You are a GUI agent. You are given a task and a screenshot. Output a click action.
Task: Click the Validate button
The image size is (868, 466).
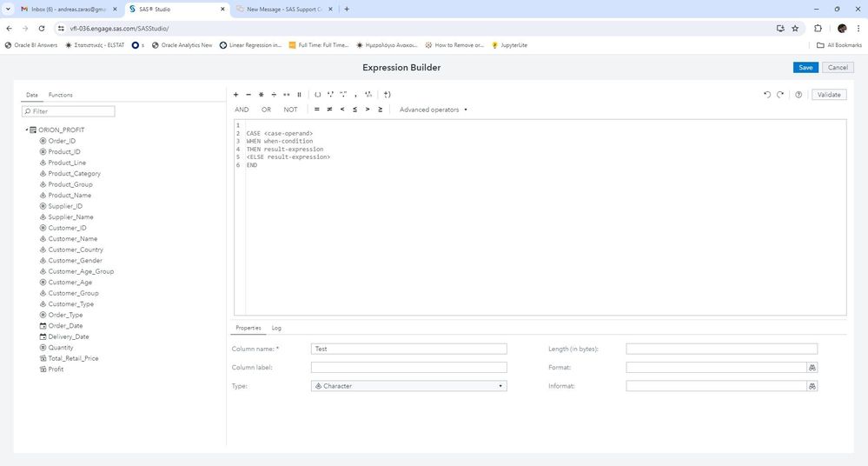click(829, 95)
